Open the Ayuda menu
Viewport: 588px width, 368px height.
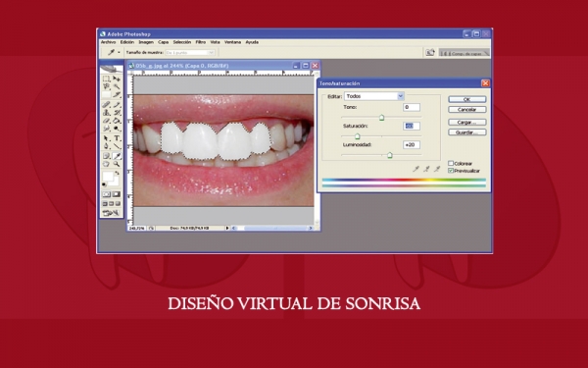252,42
